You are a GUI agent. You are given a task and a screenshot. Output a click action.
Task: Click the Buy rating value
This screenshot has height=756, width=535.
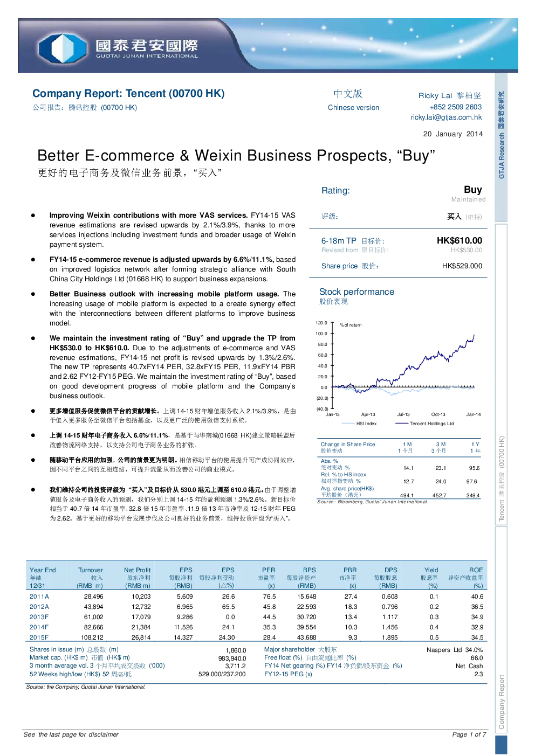point(473,190)
